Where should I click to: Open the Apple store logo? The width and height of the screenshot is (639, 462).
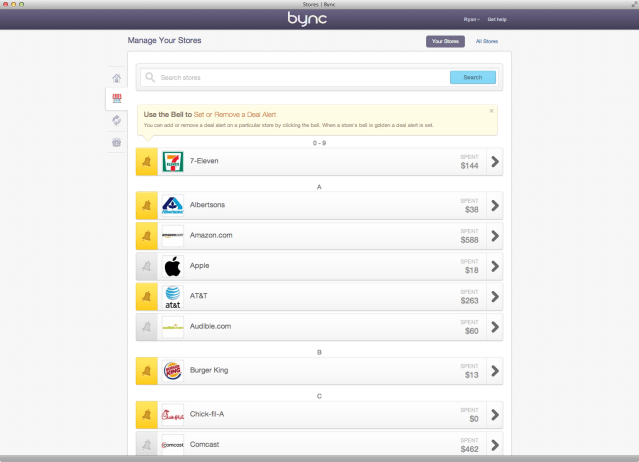(173, 266)
